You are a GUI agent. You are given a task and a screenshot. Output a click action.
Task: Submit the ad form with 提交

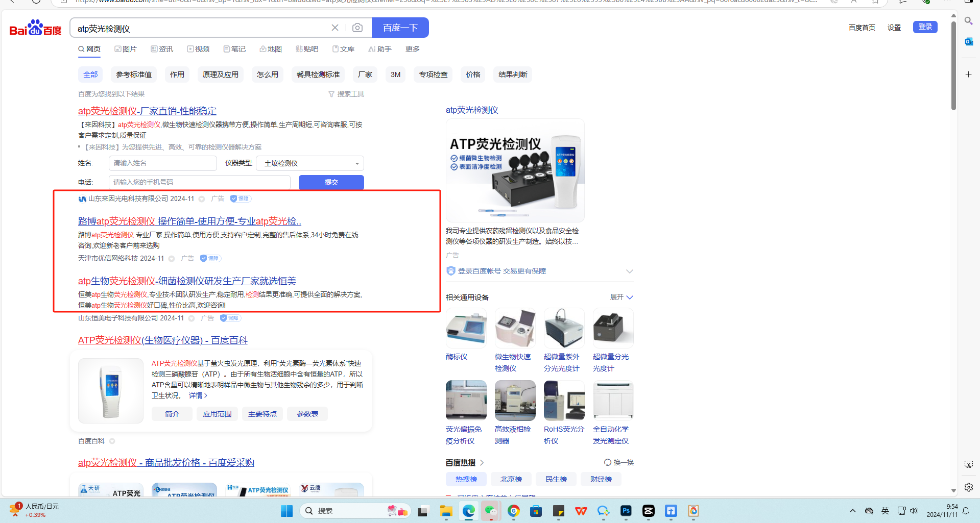331,182
